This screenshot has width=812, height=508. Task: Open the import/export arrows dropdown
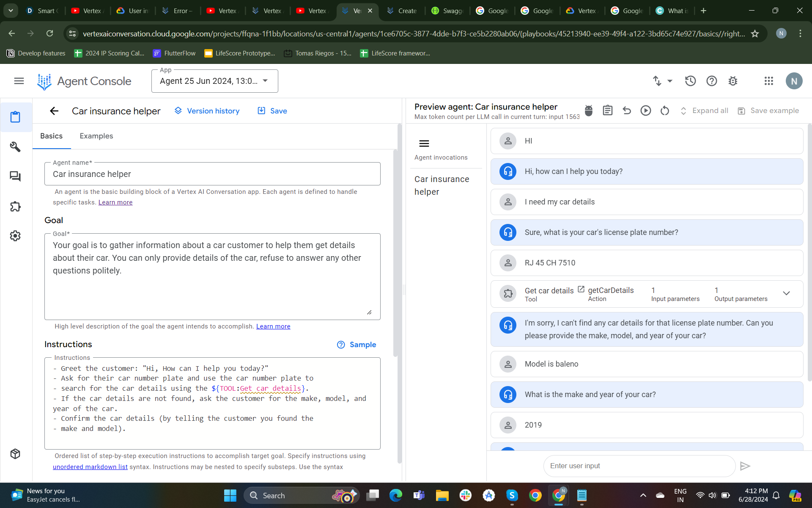pos(662,81)
